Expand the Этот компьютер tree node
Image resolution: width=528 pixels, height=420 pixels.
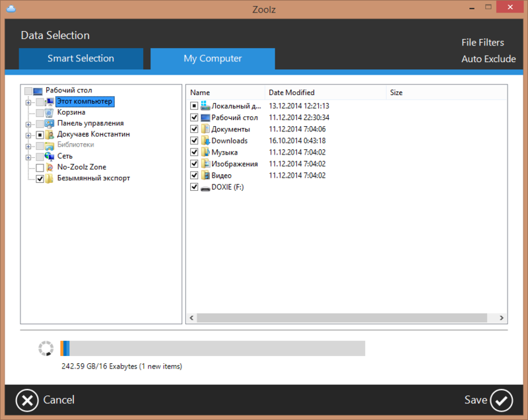click(28, 102)
